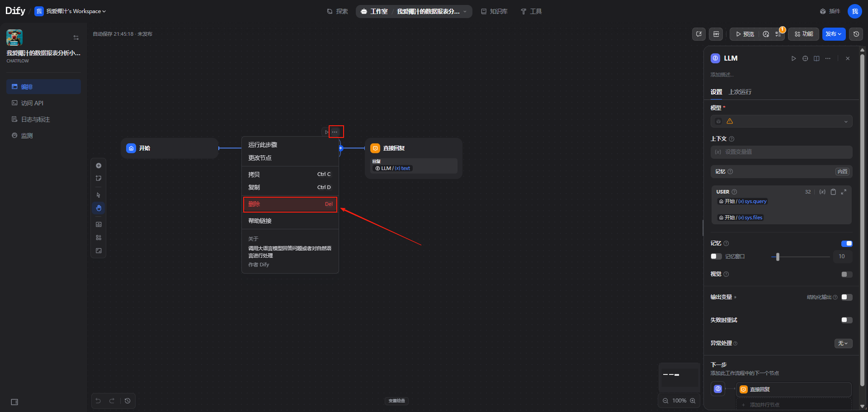Enable the 结构化输出 structured output switch
868x412 pixels.
(x=847, y=297)
